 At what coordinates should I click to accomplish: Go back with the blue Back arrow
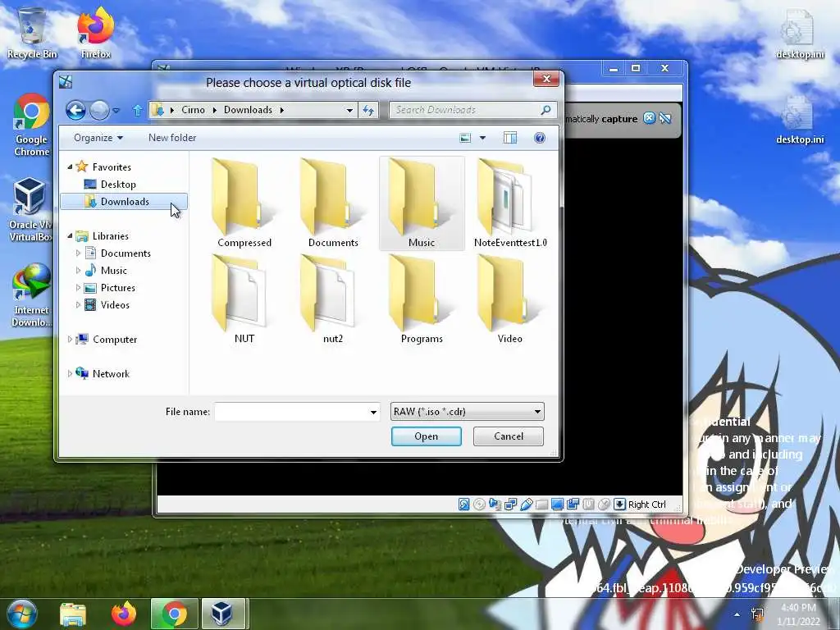tap(75, 111)
